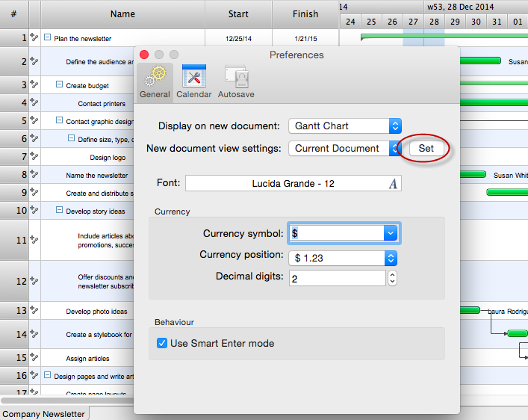
Task: Open the Currency position dropdown
Action: tap(343, 258)
